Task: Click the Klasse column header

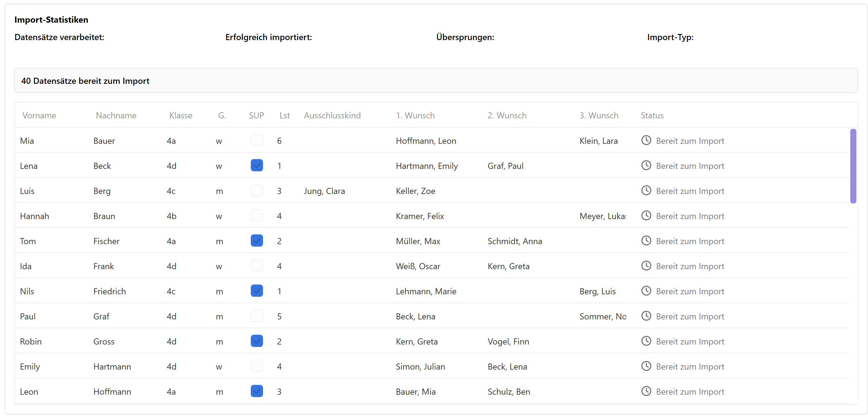Action: [x=181, y=116]
